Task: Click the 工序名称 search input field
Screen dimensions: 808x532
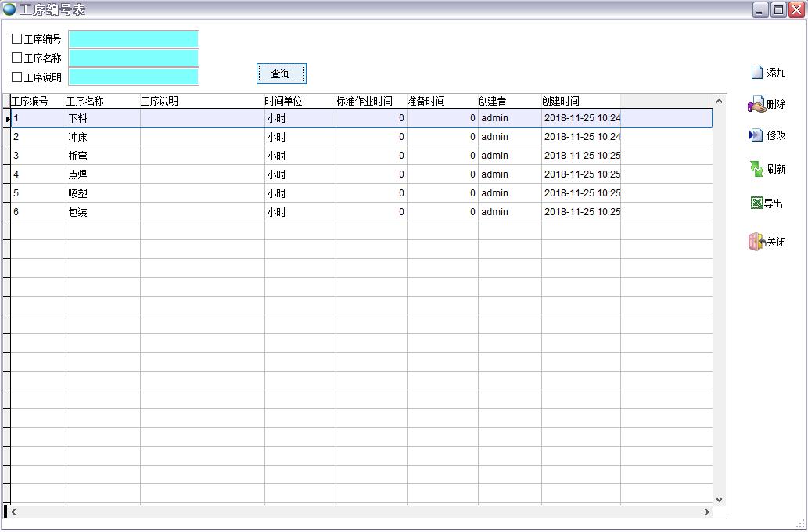Action: [134, 58]
